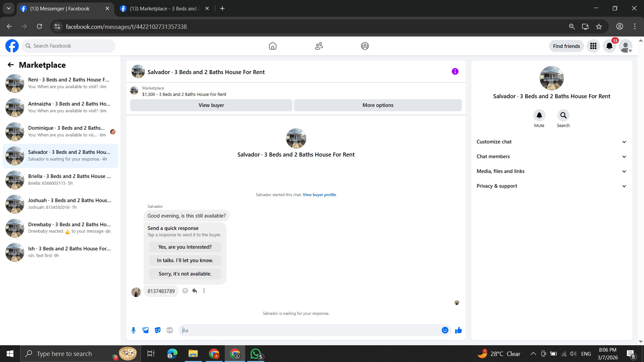Open emoji picker in message box
Image resolution: width=644 pixels, height=362 pixels.
(x=445, y=330)
